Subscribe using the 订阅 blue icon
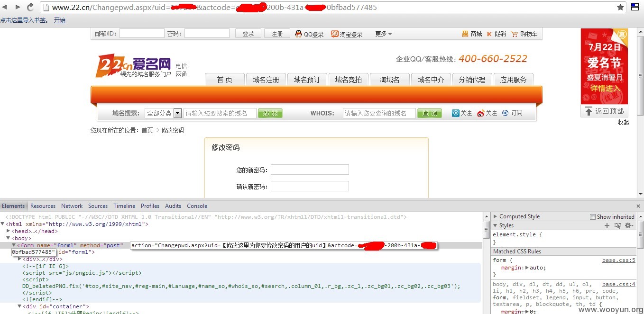This screenshot has height=314, width=644. point(505,113)
